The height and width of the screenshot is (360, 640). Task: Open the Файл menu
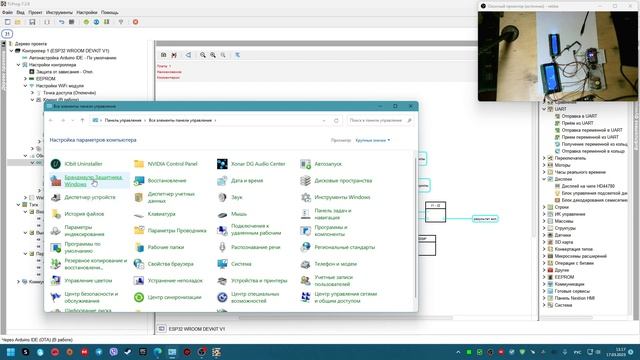pyautogui.click(x=7, y=13)
